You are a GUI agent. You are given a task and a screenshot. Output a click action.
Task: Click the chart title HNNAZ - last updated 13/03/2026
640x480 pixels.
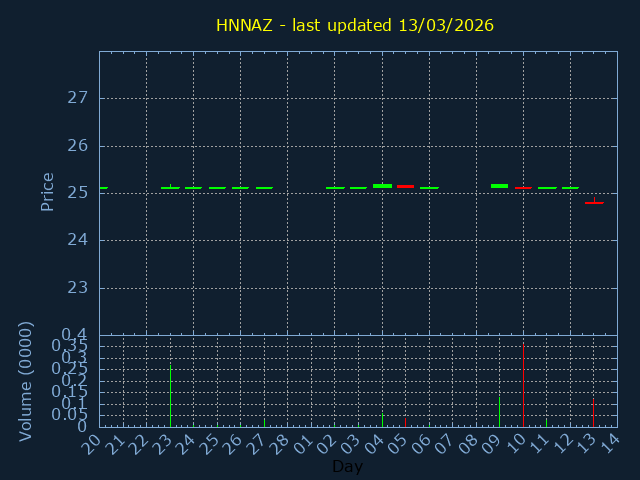point(355,25)
